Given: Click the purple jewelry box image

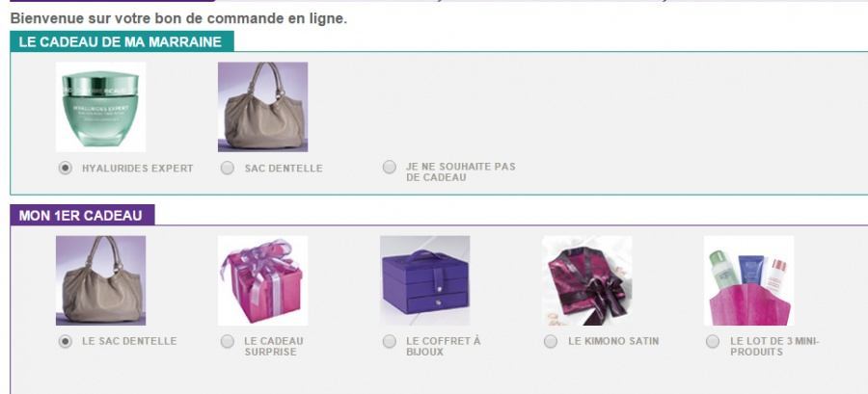Looking at the screenshot, I should [x=425, y=280].
